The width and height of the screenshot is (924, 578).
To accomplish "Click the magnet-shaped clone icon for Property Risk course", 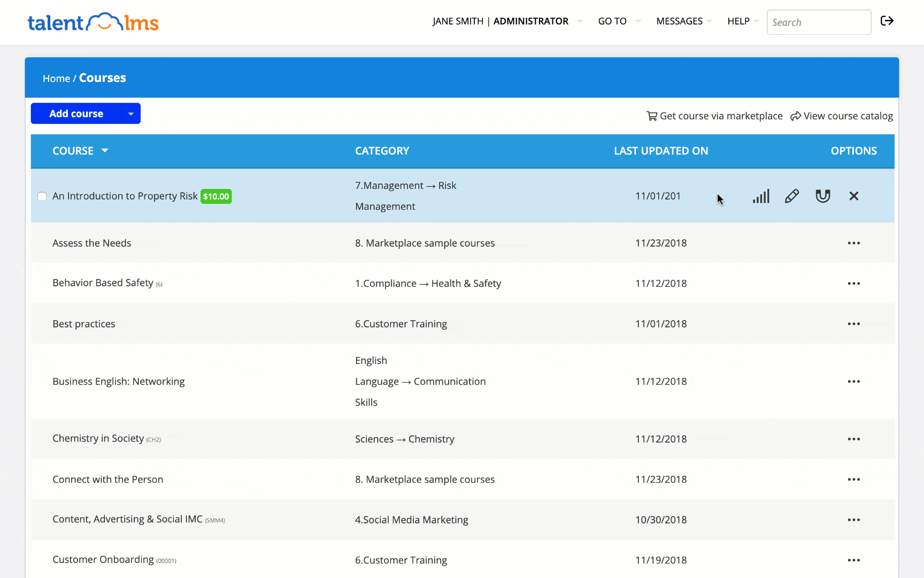I will tap(823, 196).
